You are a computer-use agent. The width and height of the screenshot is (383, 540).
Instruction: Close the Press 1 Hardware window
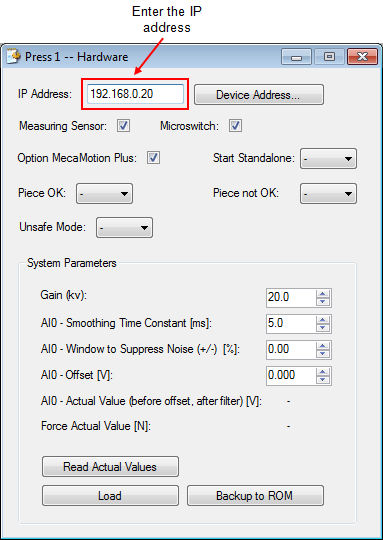click(x=362, y=57)
